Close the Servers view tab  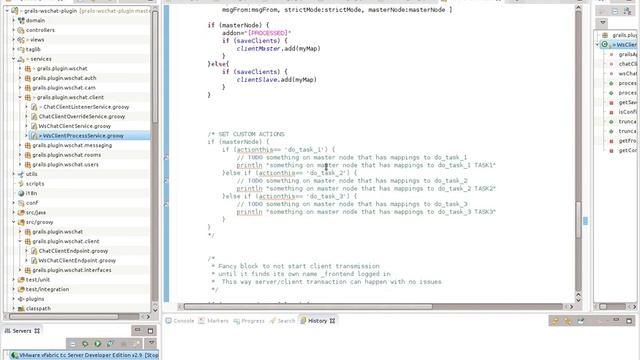tap(37, 331)
